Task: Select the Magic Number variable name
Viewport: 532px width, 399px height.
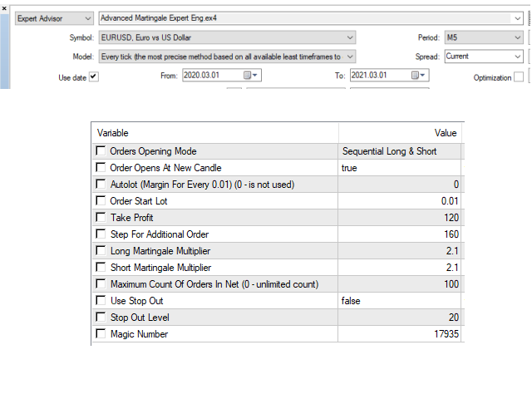Action: 139,334
